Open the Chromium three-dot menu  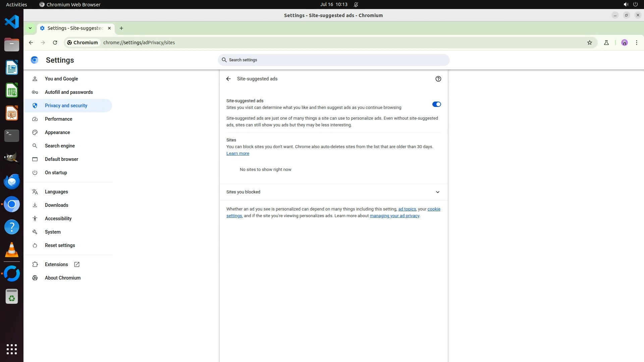pyautogui.click(x=636, y=43)
